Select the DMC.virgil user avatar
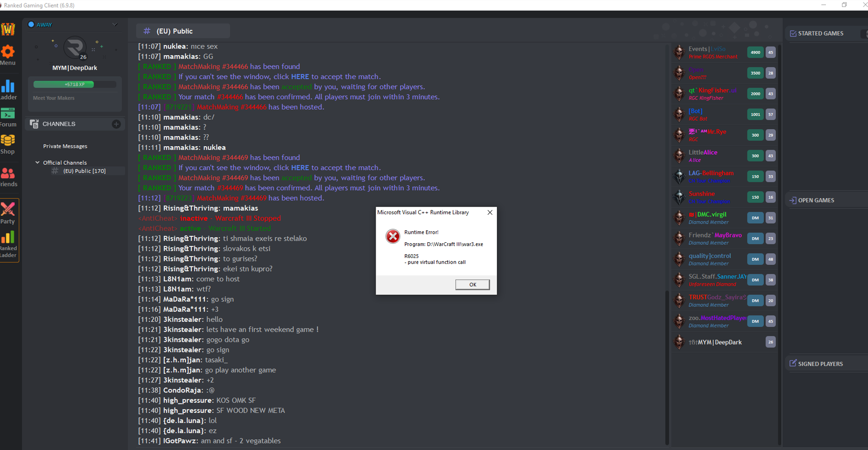The width and height of the screenshot is (868, 450). coord(679,218)
